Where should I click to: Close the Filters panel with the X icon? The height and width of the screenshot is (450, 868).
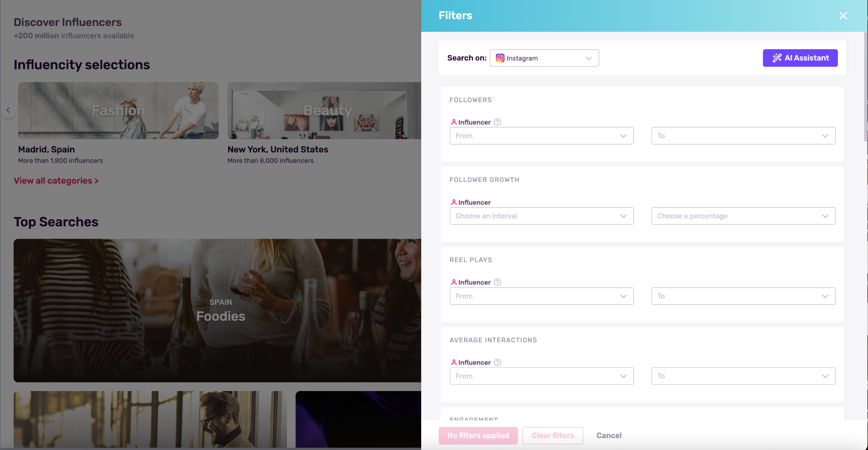tap(843, 16)
